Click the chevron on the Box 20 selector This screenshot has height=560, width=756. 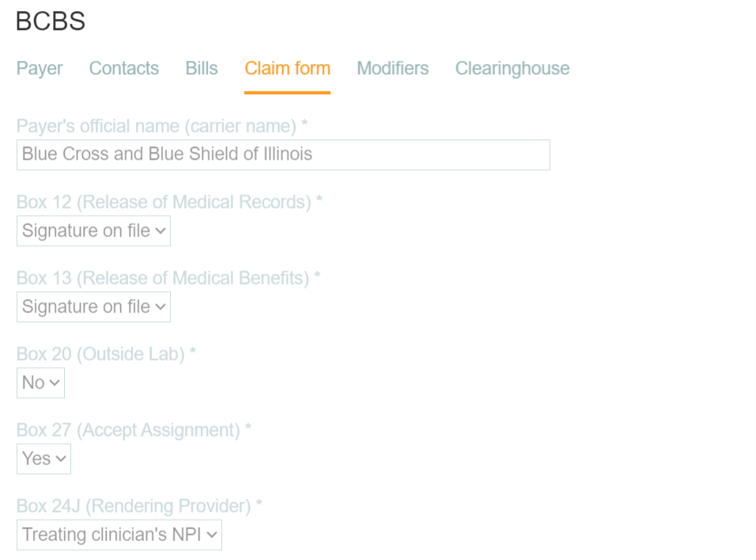pyautogui.click(x=54, y=382)
